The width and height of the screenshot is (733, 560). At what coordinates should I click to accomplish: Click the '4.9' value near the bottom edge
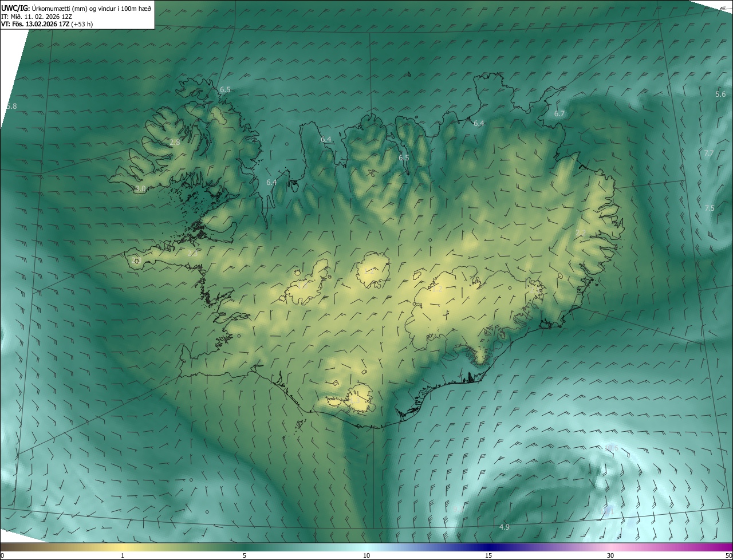(505, 527)
